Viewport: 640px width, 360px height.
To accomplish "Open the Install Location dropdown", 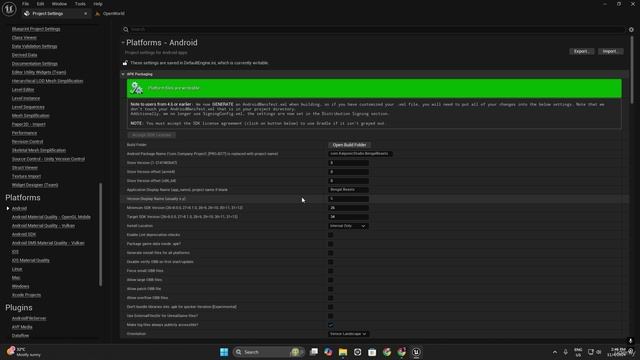I will (x=348, y=226).
